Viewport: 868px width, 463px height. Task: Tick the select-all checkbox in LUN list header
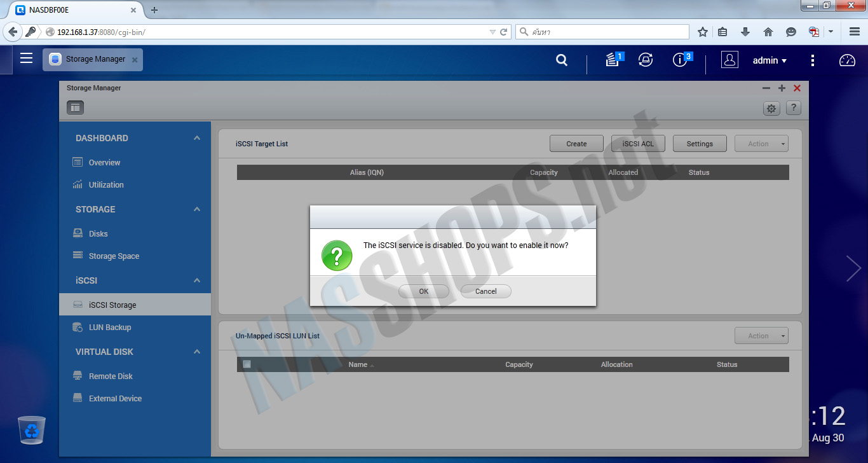(247, 364)
